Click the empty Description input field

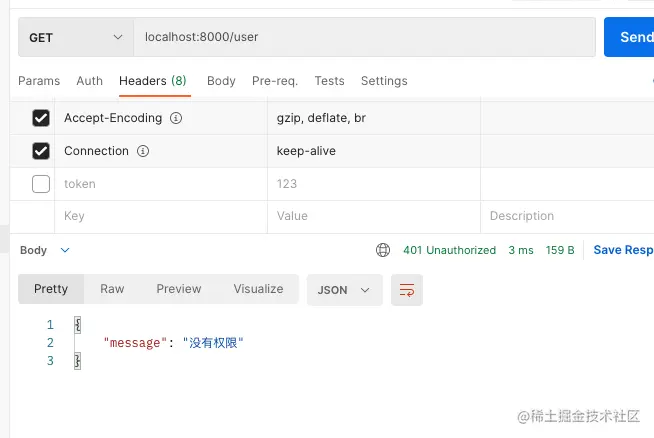(567, 216)
